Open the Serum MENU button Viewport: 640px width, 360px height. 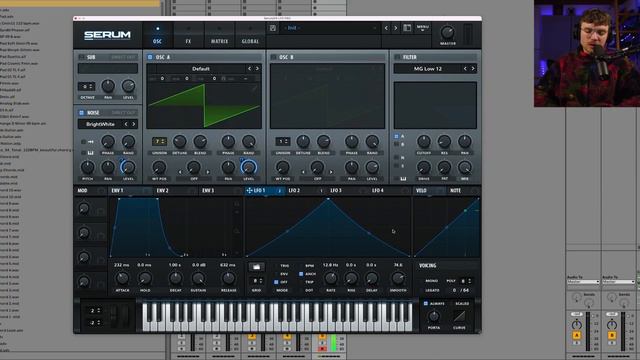click(x=422, y=28)
